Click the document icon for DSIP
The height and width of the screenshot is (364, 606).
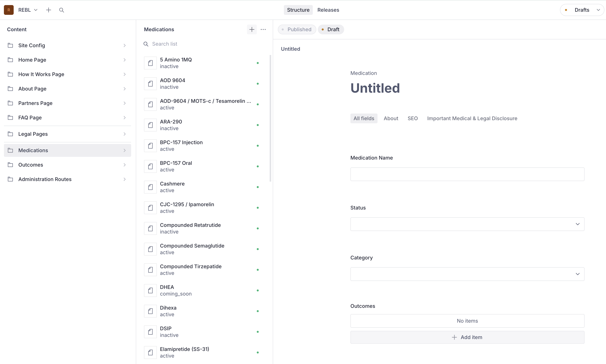click(150, 332)
